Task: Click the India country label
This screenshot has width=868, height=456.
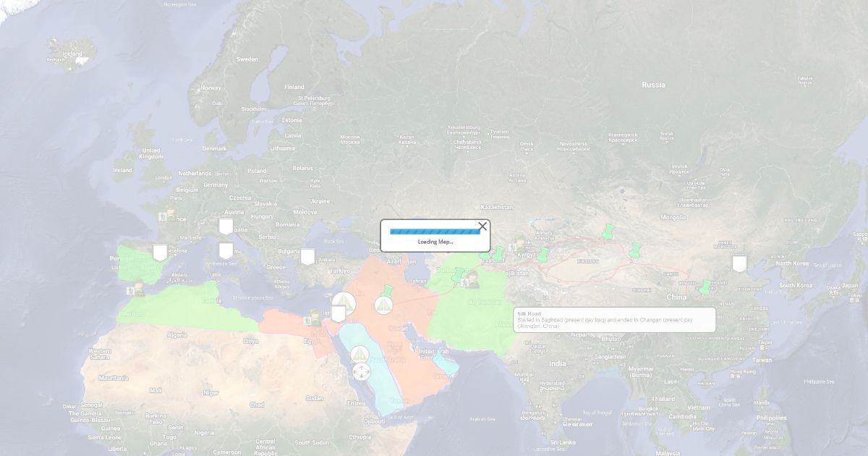Action: [557, 363]
